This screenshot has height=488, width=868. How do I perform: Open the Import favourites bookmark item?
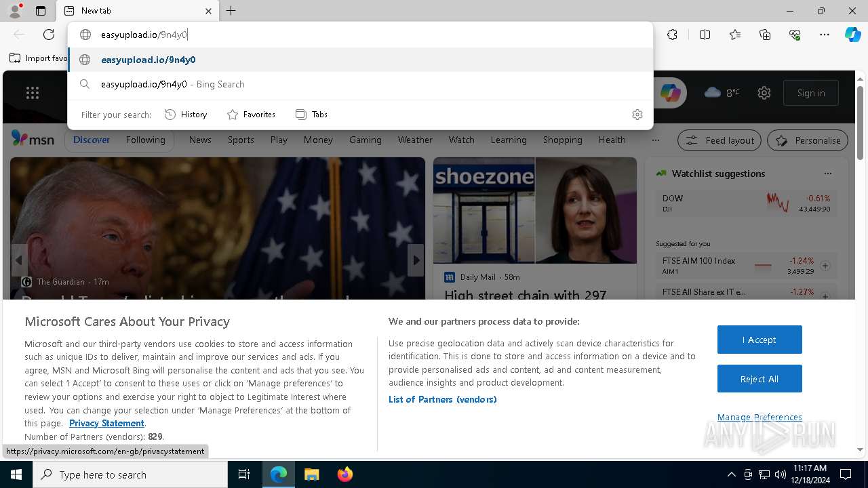[39, 58]
